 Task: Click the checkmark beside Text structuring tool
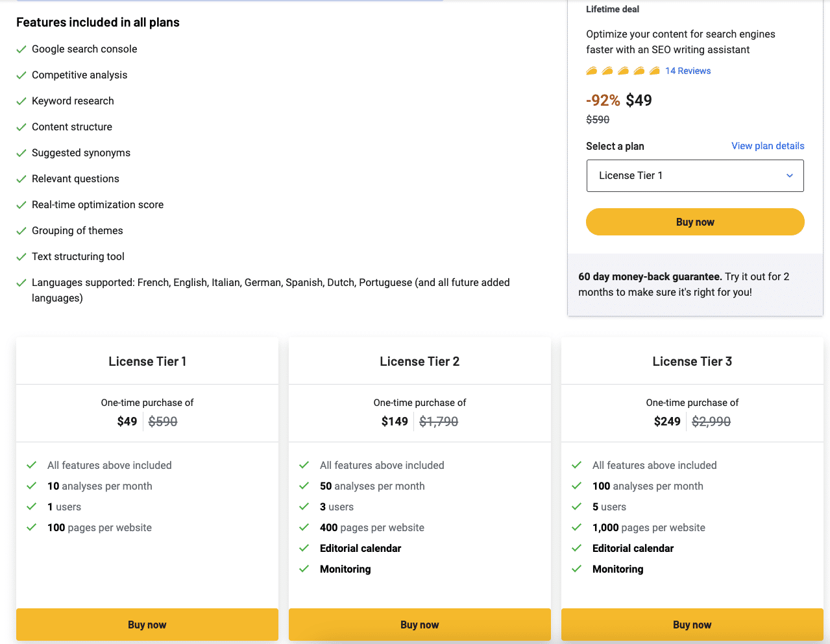(21, 257)
